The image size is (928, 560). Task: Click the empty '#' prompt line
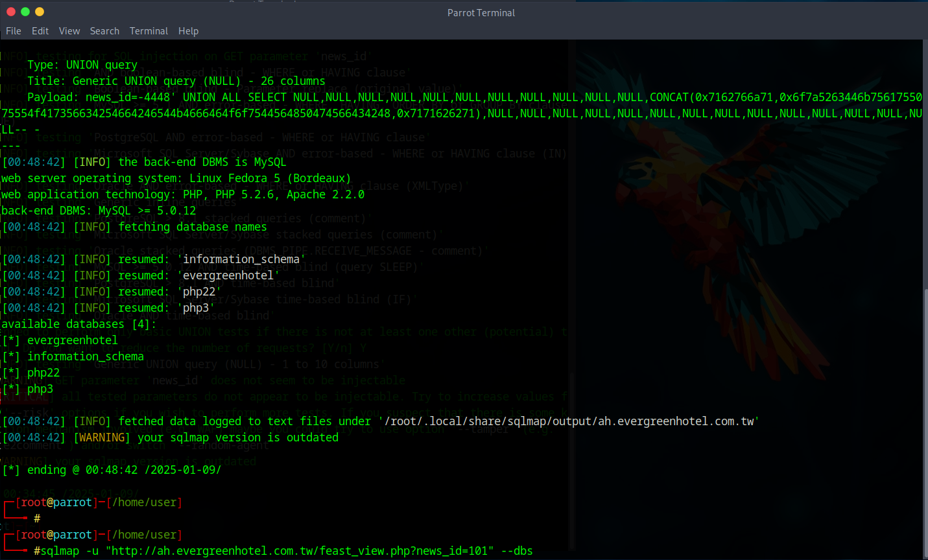click(x=37, y=519)
